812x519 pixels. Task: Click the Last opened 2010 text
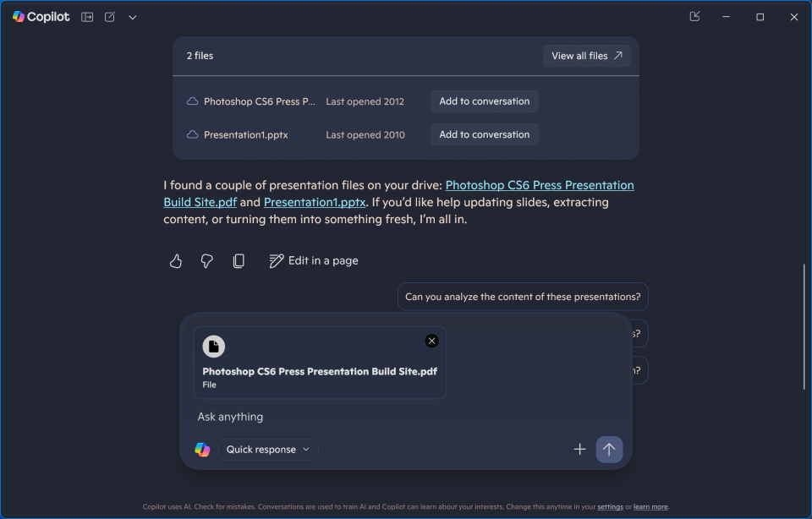point(365,134)
